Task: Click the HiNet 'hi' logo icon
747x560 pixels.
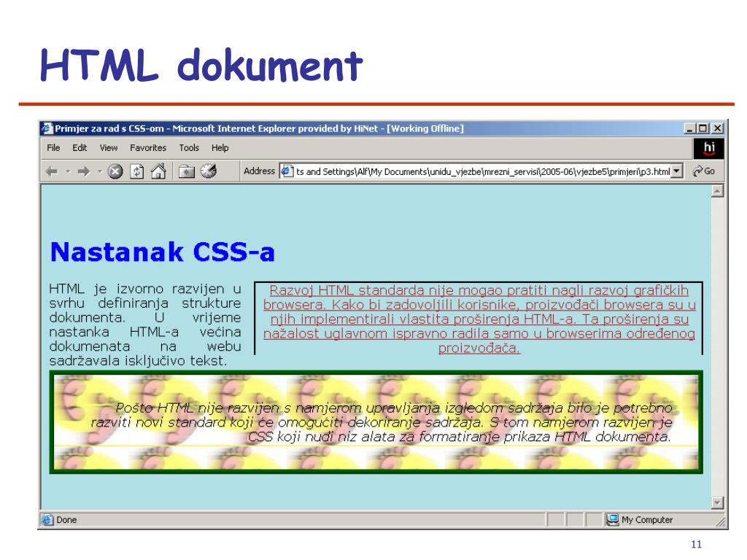Action: pos(709,149)
